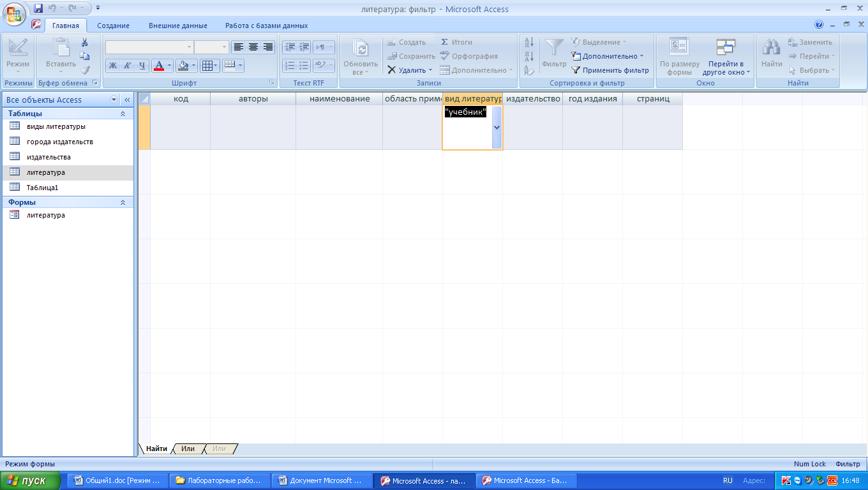Click the Help question mark icon
Image resolution: width=868 pixels, height=490 pixels.
[x=819, y=25]
